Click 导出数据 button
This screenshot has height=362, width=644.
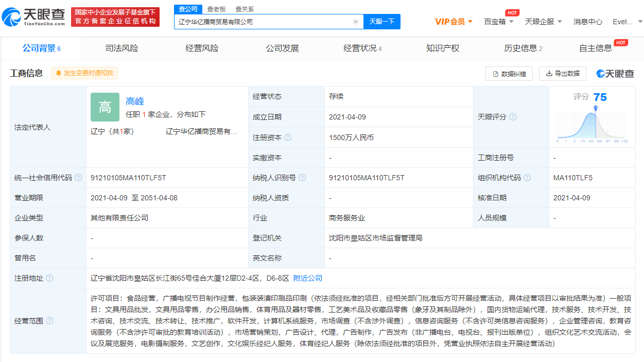pos(563,74)
